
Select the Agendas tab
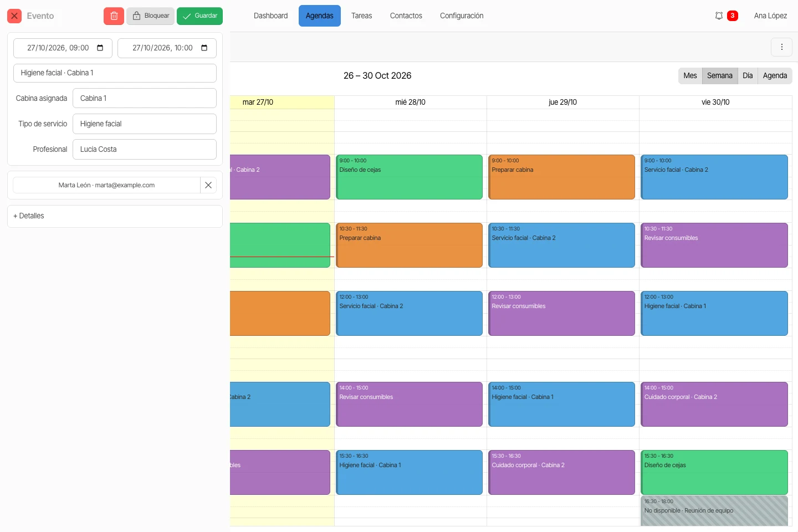(x=320, y=16)
